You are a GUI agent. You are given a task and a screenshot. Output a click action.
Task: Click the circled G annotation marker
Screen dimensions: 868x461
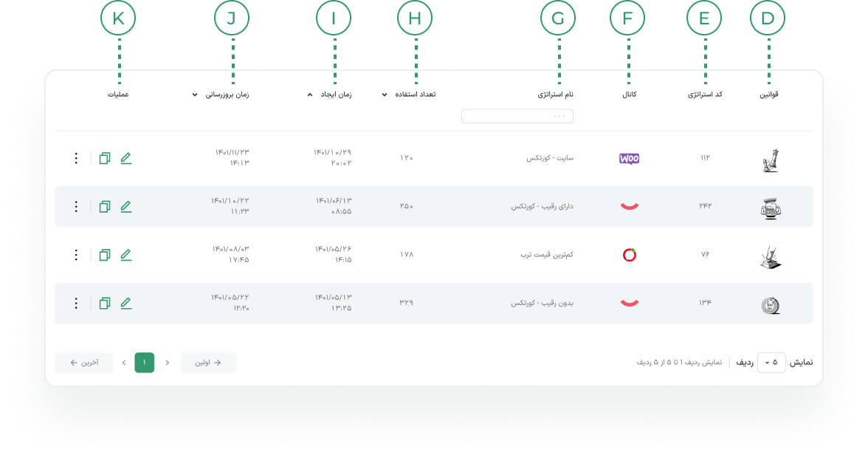558,19
